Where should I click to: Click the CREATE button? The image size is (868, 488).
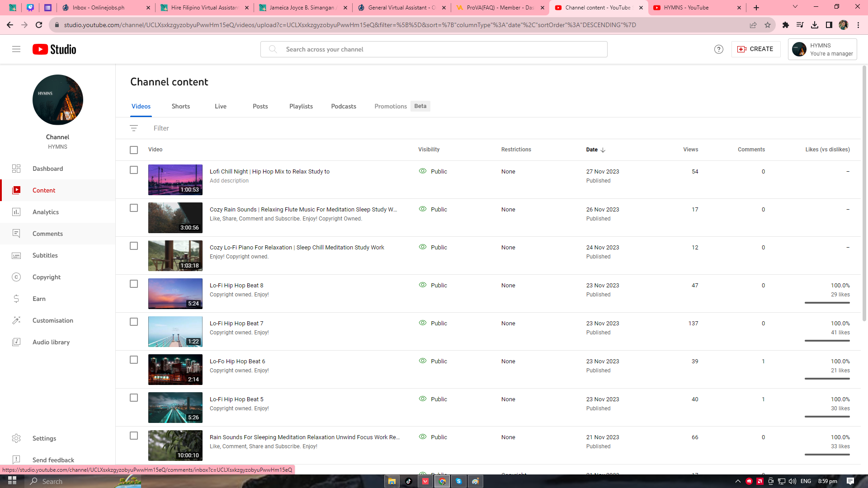(x=755, y=49)
